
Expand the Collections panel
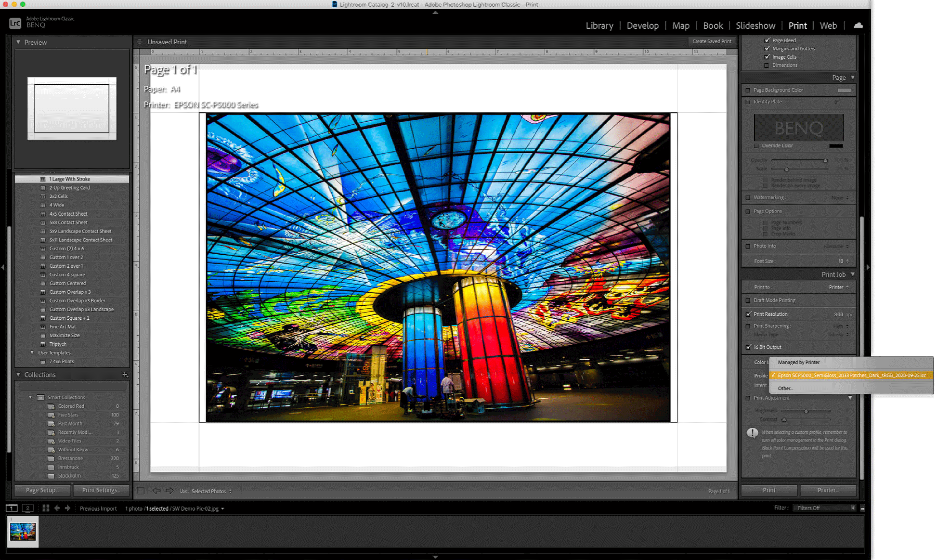[x=18, y=374]
